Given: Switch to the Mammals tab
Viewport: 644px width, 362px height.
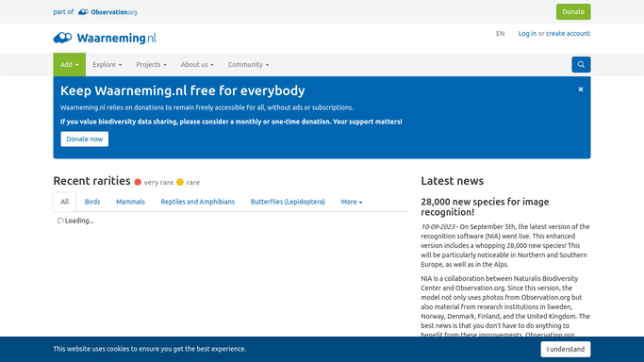Looking at the screenshot, I should (x=130, y=202).
